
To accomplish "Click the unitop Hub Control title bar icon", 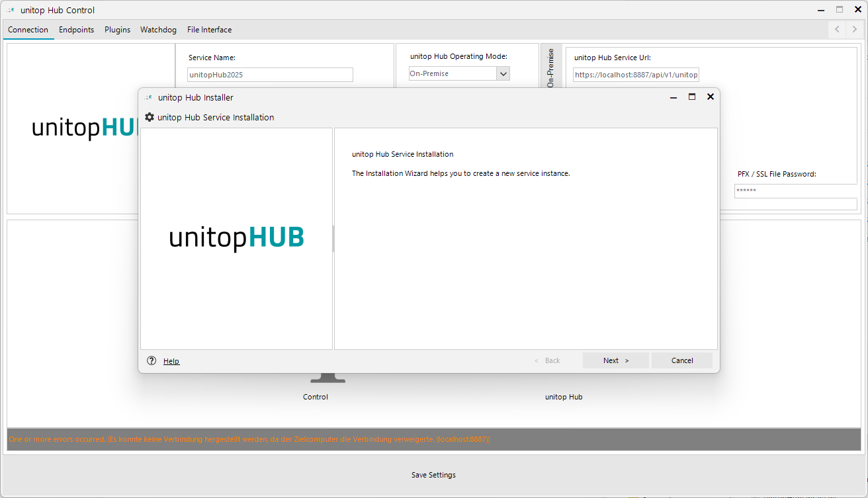I will [x=9, y=9].
